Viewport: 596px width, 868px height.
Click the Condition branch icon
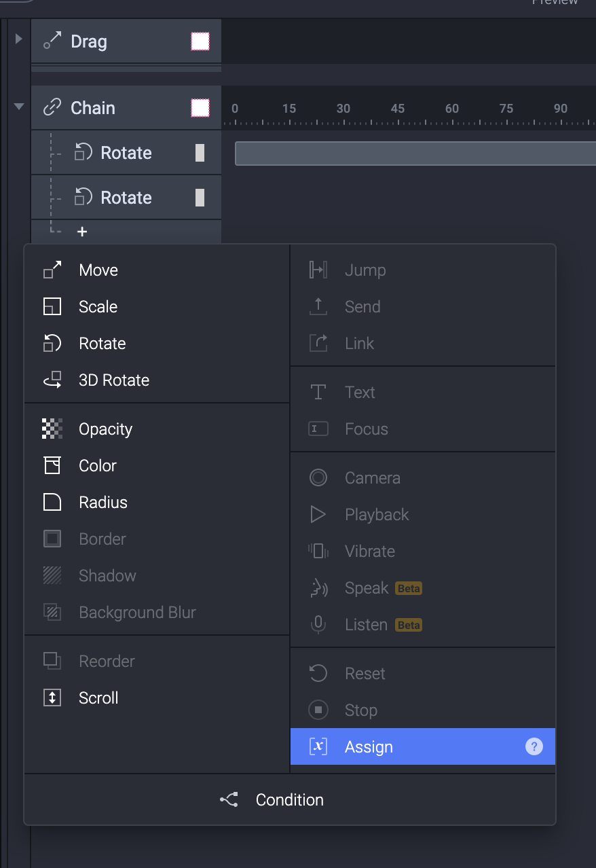coord(229,800)
